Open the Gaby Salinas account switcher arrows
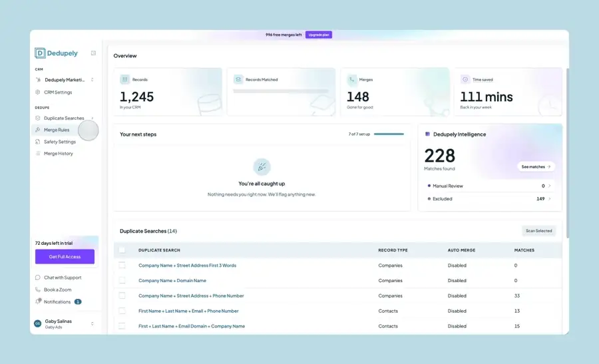Viewport: 599px width, 364px height. point(92,324)
